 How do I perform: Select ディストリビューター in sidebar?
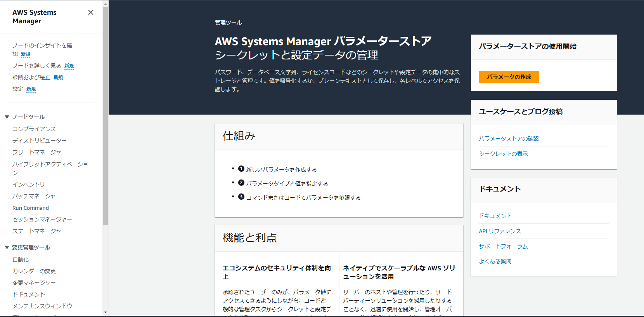40,140
